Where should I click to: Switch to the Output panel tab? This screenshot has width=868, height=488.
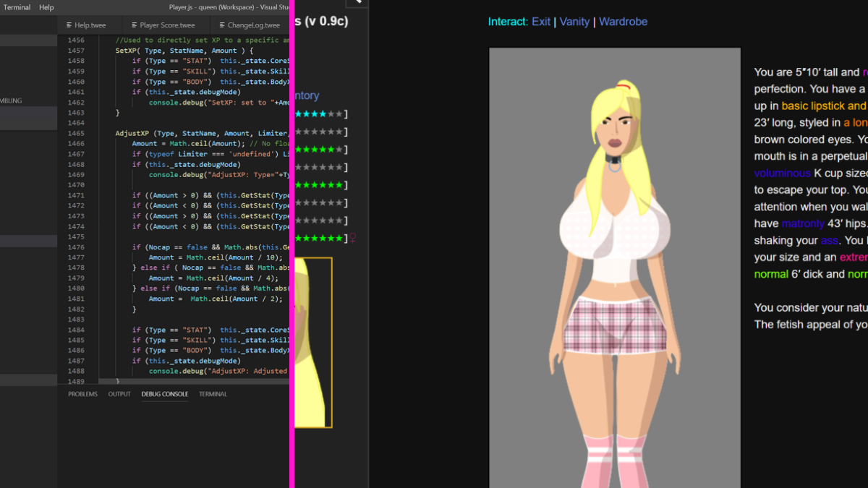(119, 394)
